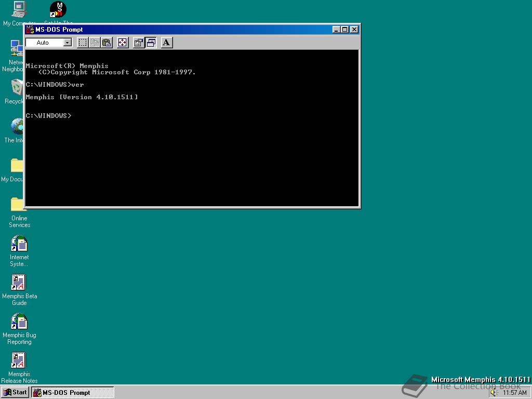Toggle the Full screen toolbar icon
Screen dimensions: 532x399
123,43
